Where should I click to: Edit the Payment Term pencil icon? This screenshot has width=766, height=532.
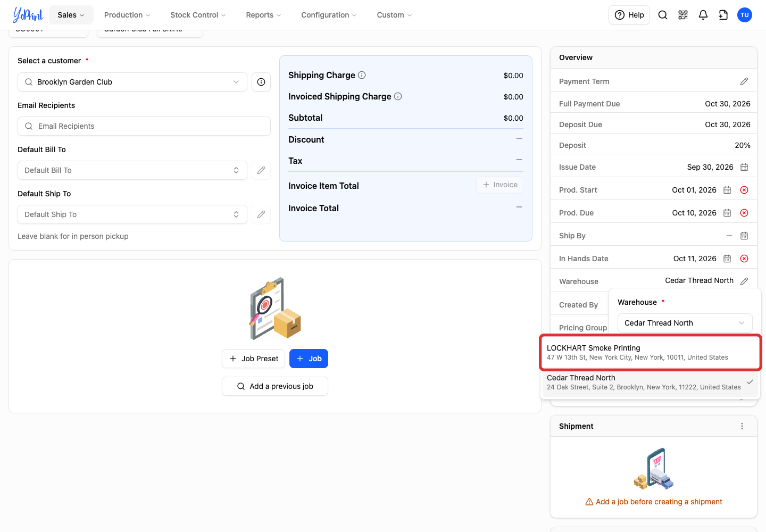744,81
